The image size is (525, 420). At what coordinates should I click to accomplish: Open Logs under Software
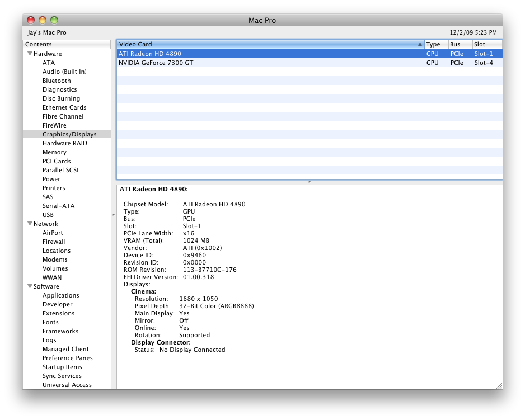(49, 340)
